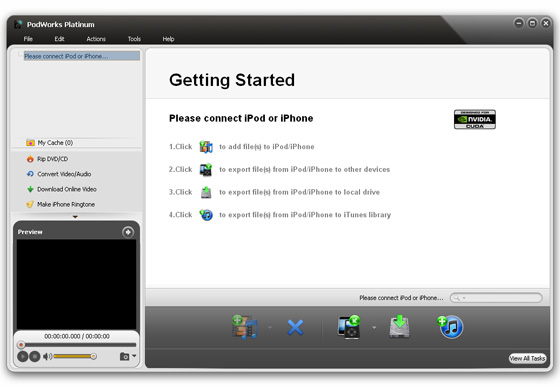Viewport: 560px width, 387px height.
Task: Click the blue X delete icon
Action: [x=295, y=327]
